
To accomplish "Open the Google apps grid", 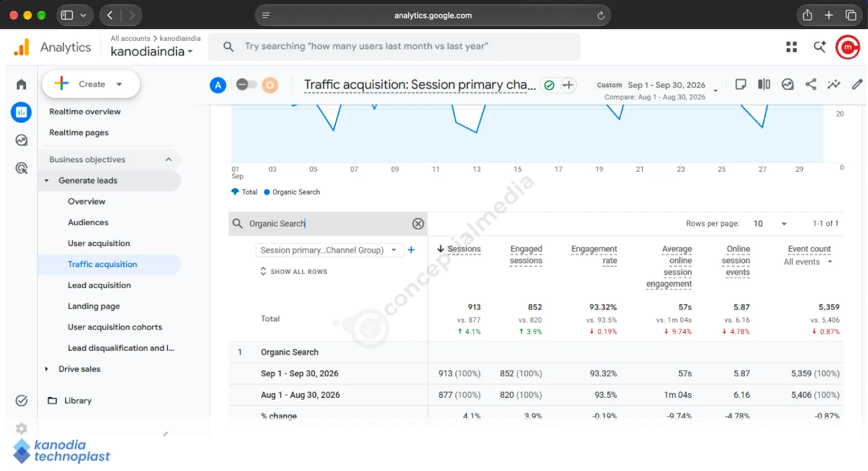I will coord(791,47).
